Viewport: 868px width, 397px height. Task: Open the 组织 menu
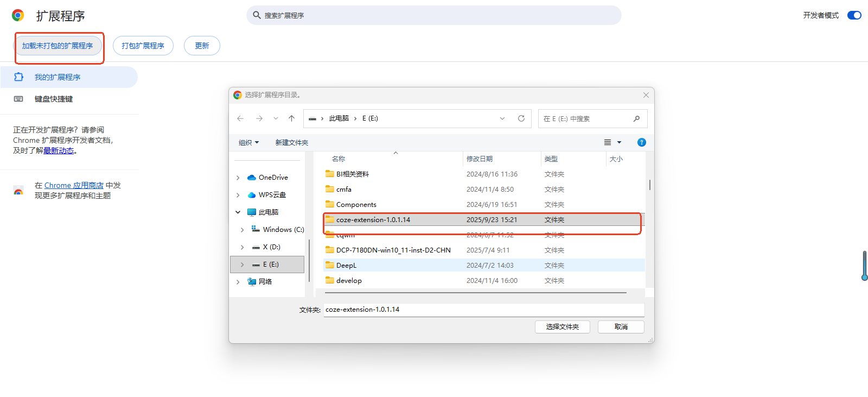pos(249,142)
